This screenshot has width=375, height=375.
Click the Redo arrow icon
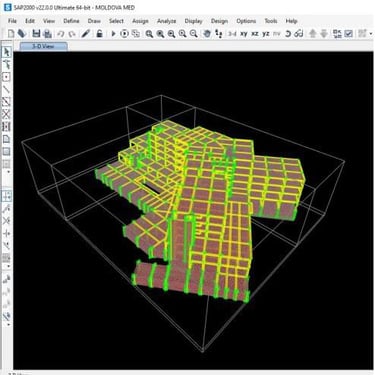tap(72, 34)
